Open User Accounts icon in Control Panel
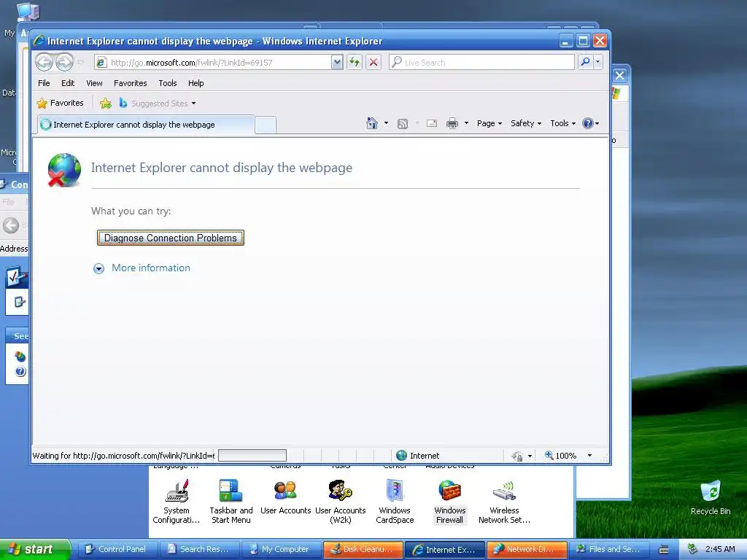This screenshot has height=560, width=747. (285, 497)
